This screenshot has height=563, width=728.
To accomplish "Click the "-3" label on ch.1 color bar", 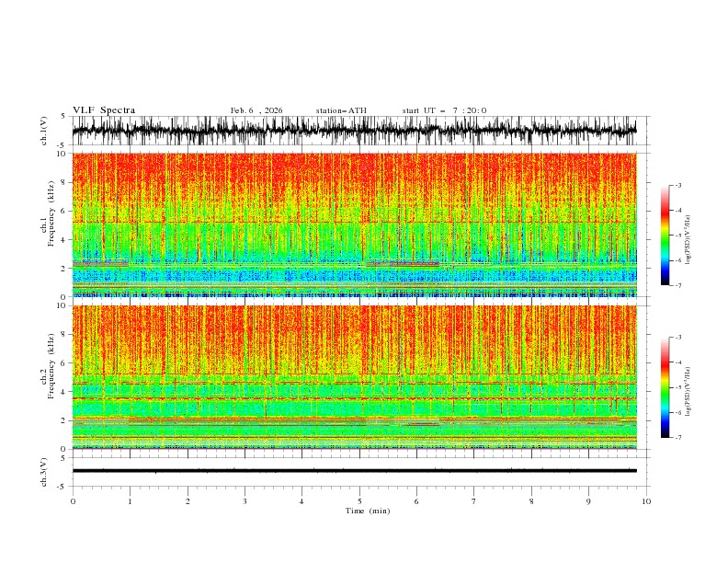I will (x=678, y=185).
